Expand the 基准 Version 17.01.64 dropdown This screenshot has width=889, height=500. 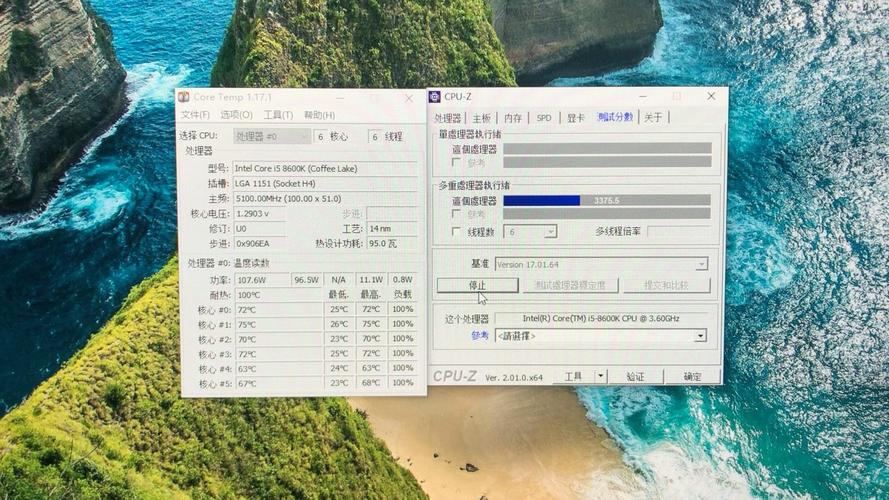[701, 264]
